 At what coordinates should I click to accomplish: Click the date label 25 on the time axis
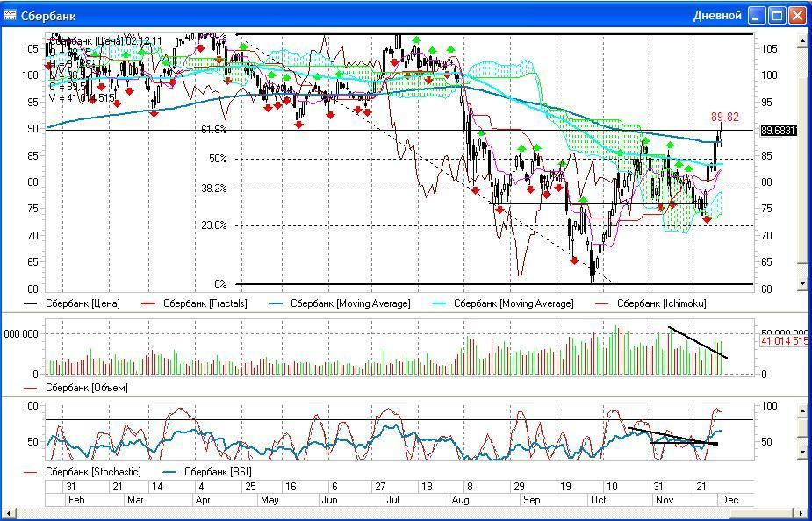pyautogui.click(x=251, y=487)
